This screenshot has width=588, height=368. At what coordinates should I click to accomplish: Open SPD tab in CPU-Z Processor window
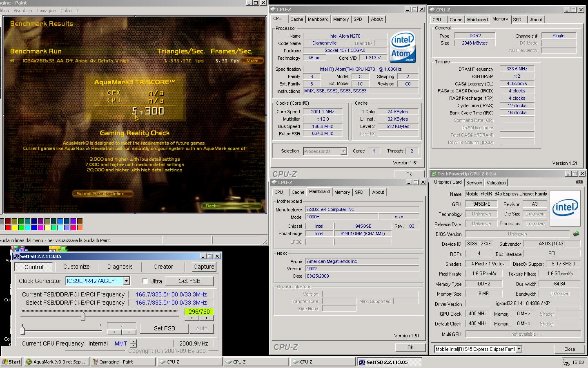358,19
